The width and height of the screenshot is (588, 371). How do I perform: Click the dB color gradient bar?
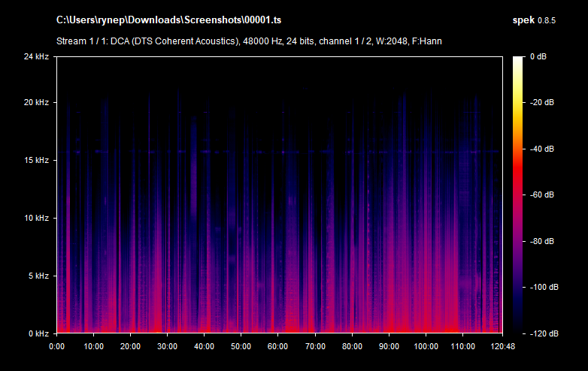coord(519,195)
